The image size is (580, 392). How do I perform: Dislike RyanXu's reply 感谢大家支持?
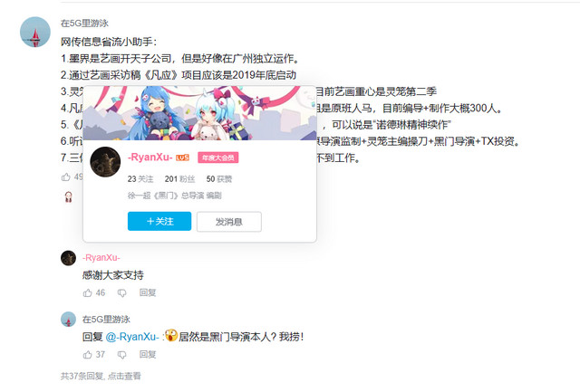[121, 293]
